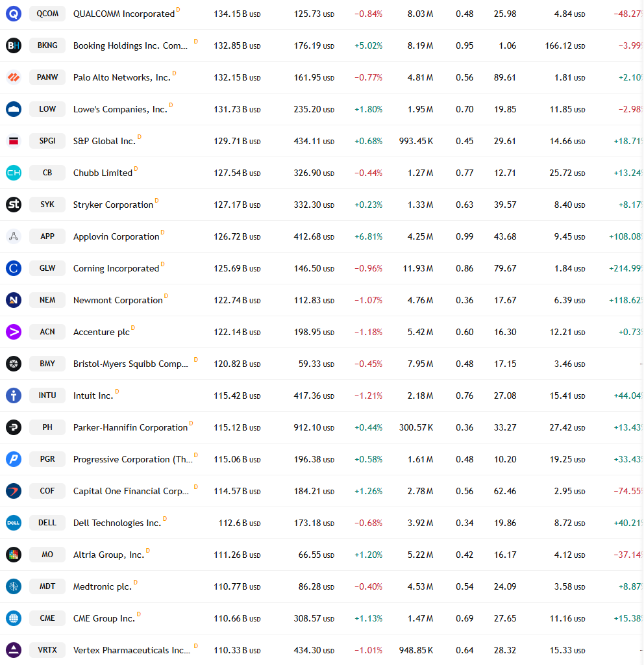Open the SYK ticker badge

coord(47,205)
